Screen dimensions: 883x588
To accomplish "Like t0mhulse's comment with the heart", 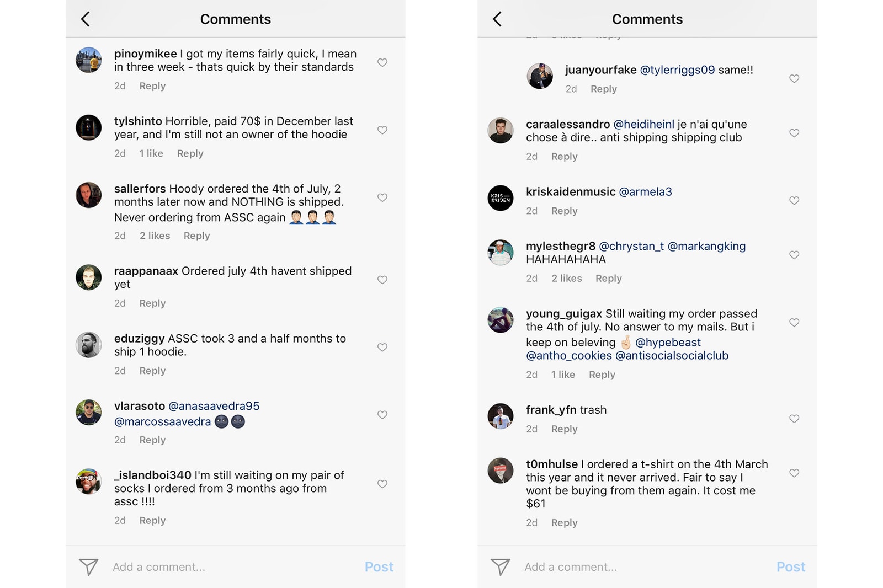I will coord(794,473).
